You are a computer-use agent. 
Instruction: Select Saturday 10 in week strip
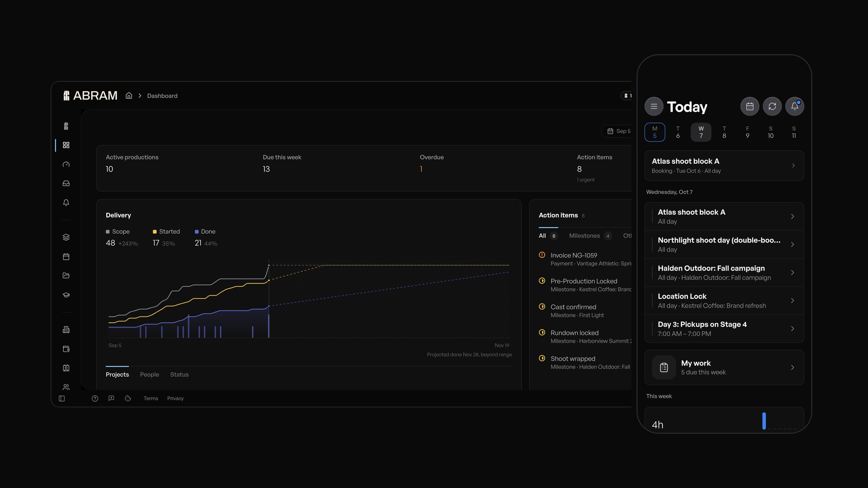770,132
